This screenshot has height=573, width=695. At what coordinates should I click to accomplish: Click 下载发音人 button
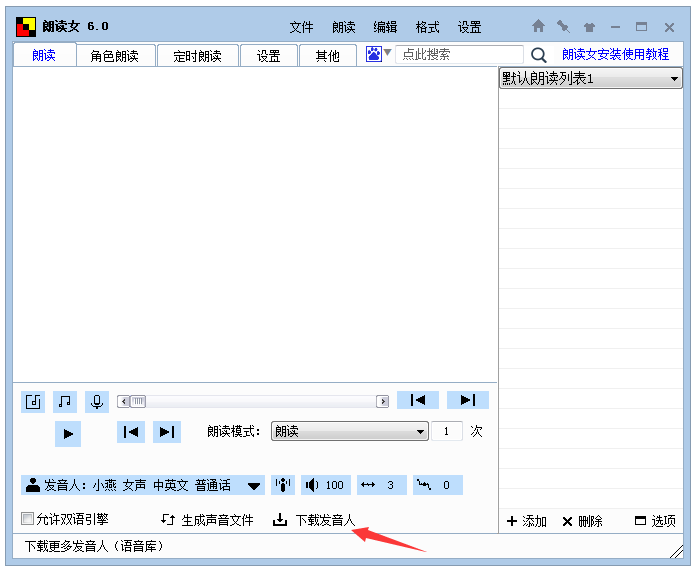pyautogui.click(x=314, y=520)
